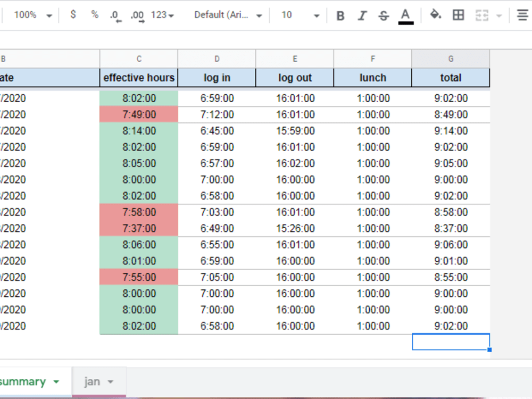The height and width of the screenshot is (399, 532).
Task: Open font size 10 dropdown
Action: tap(300, 15)
